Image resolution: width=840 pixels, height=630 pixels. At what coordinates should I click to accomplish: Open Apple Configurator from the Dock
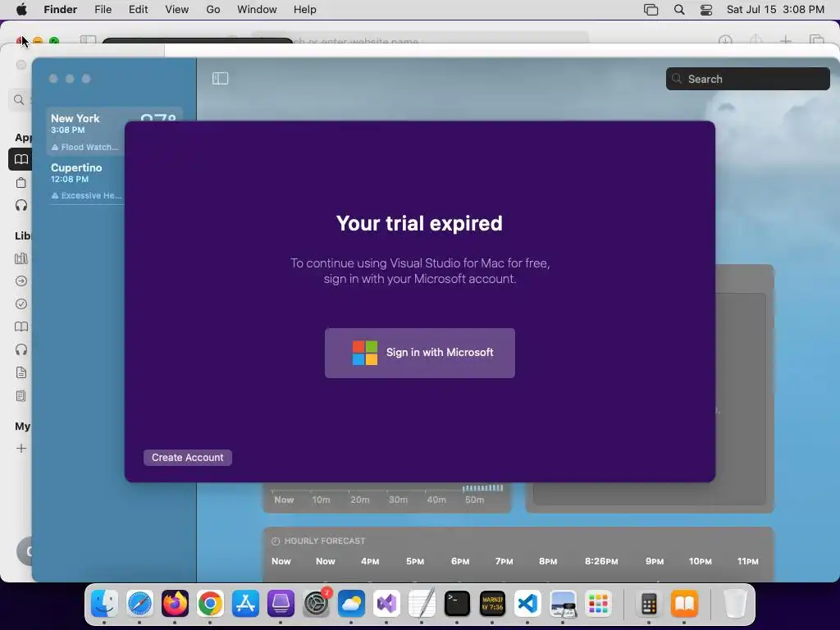[281, 604]
